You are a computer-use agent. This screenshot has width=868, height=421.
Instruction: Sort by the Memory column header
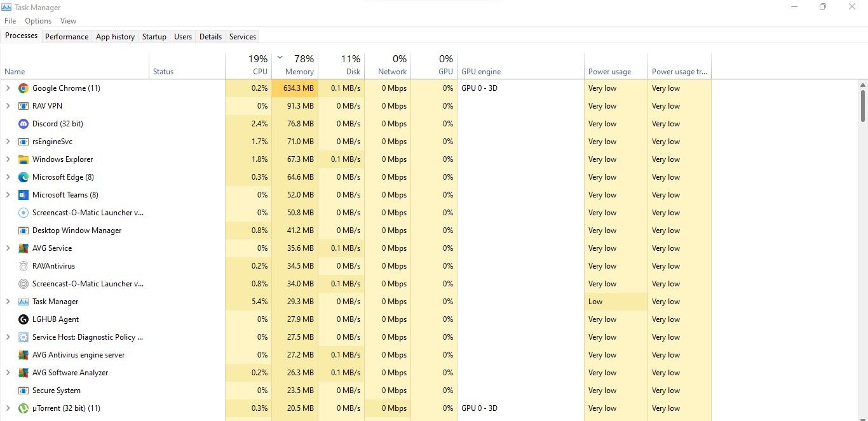pos(295,65)
